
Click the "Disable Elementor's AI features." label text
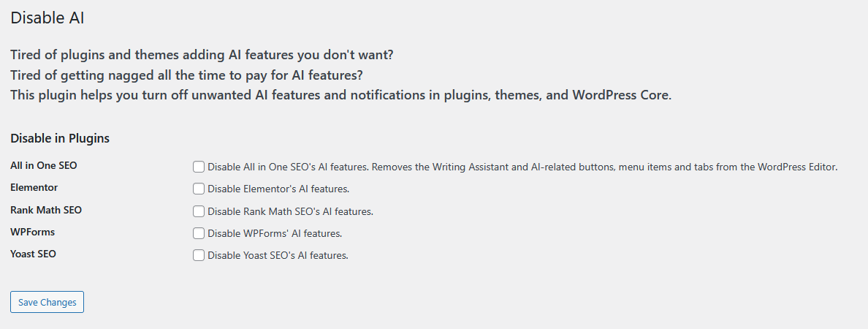(278, 189)
